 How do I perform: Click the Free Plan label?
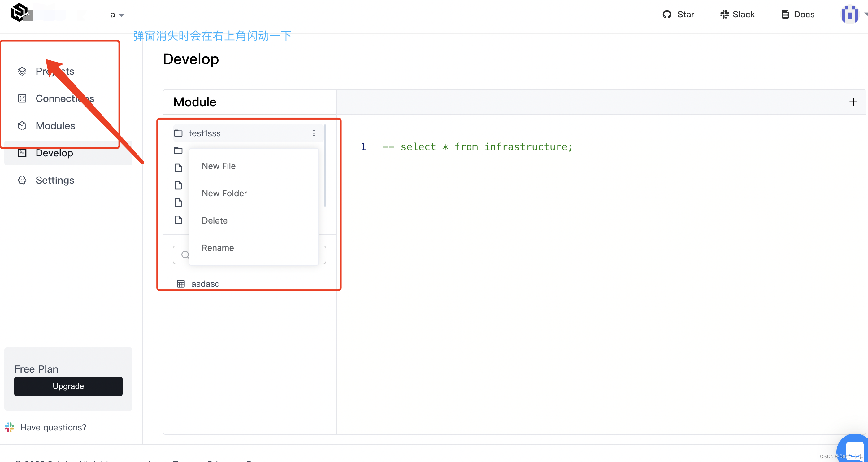pos(36,369)
